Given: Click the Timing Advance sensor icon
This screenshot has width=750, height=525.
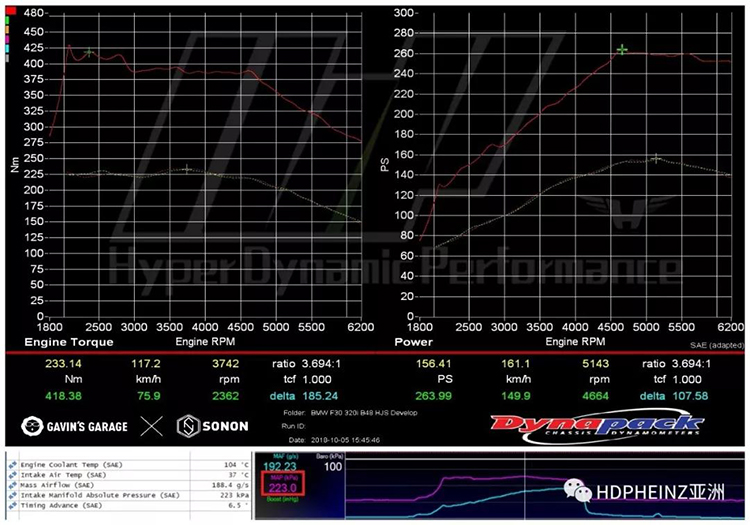Looking at the screenshot, I should point(12,505).
